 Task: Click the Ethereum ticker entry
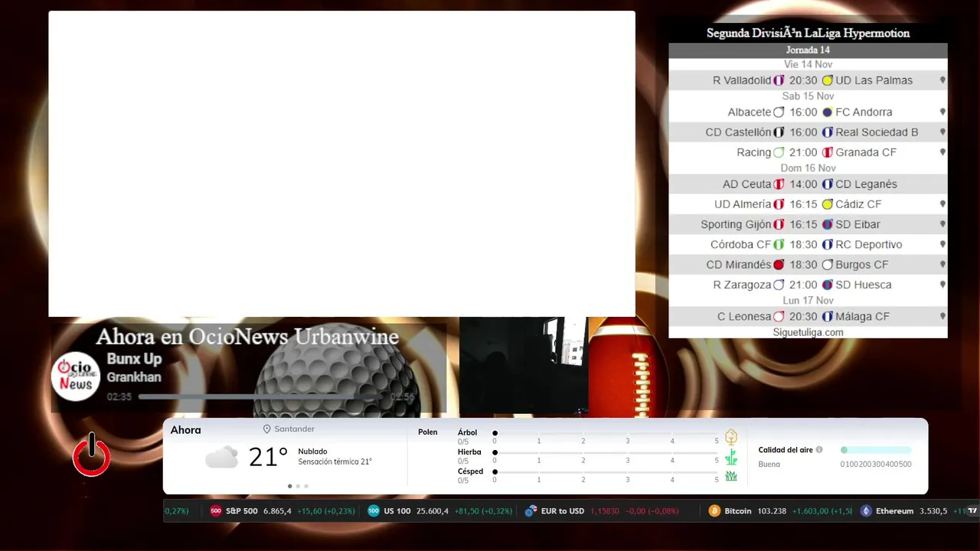pos(913,511)
